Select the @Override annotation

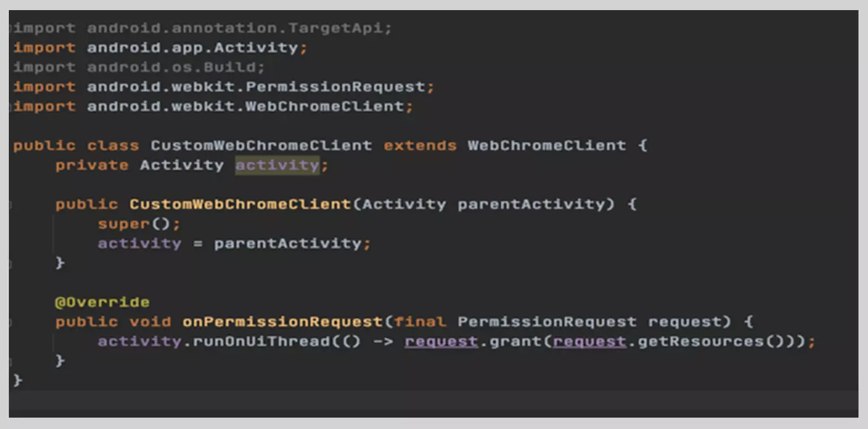(102, 302)
